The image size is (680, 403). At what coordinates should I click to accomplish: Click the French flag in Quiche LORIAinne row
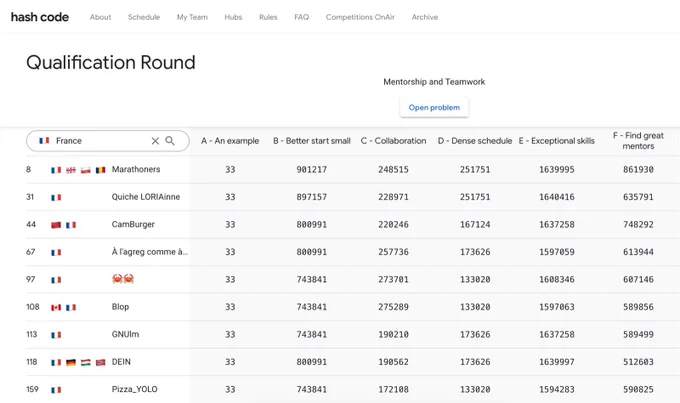[x=56, y=197]
